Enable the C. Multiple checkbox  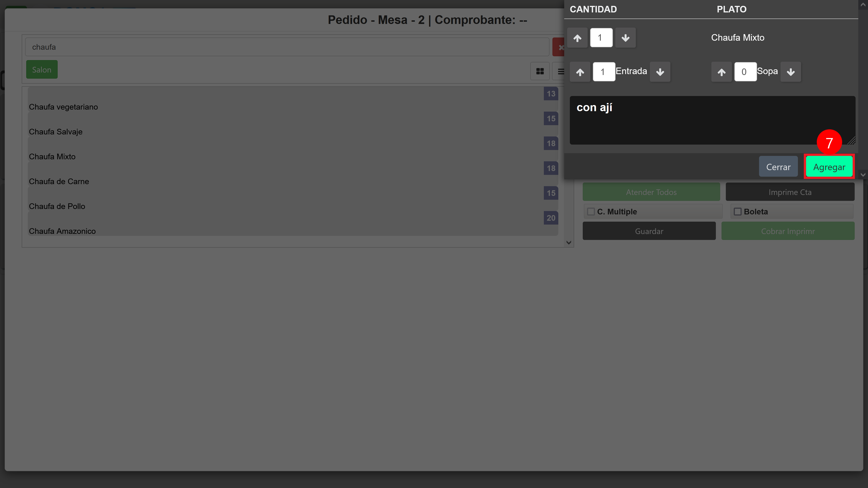tap(591, 211)
